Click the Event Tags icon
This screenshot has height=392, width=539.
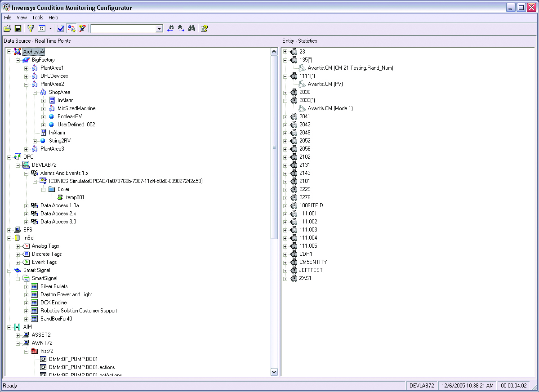click(x=26, y=262)
